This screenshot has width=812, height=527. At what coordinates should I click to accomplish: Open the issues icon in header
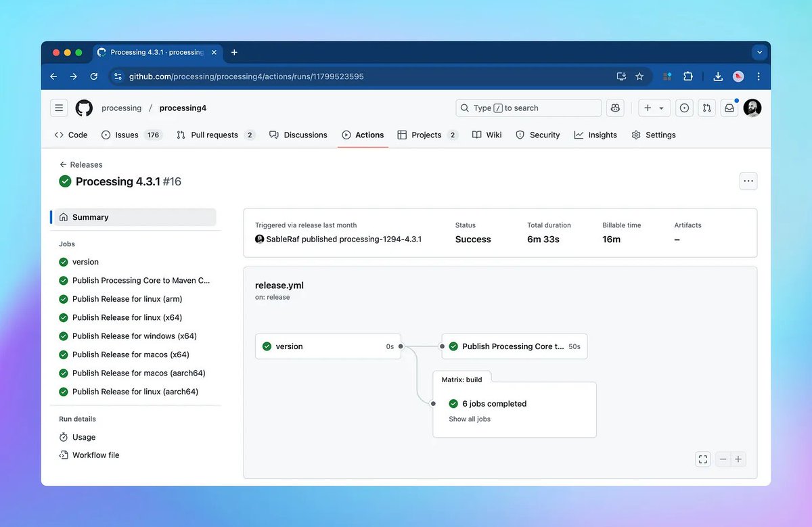(684, 108)
